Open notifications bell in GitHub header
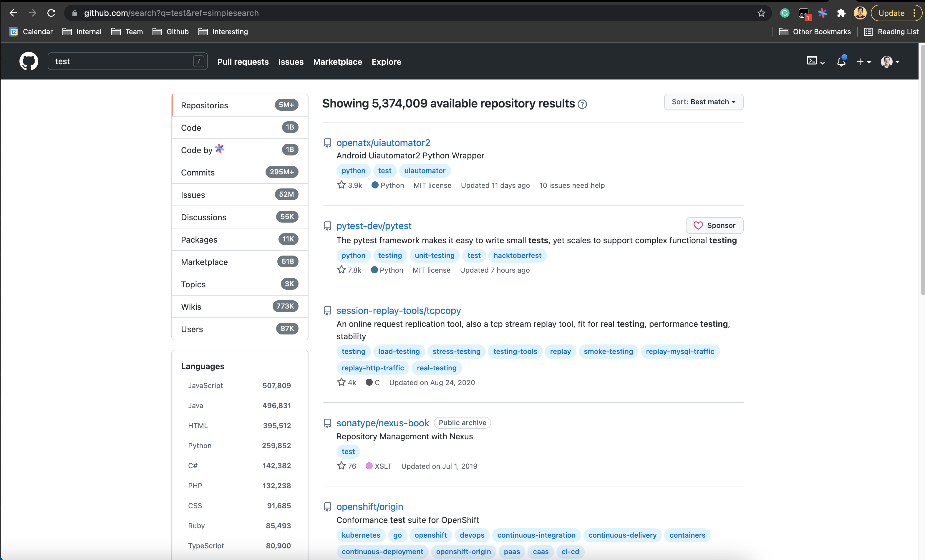The width and height of the screenshot is (925, 560). tap(841, 61)
